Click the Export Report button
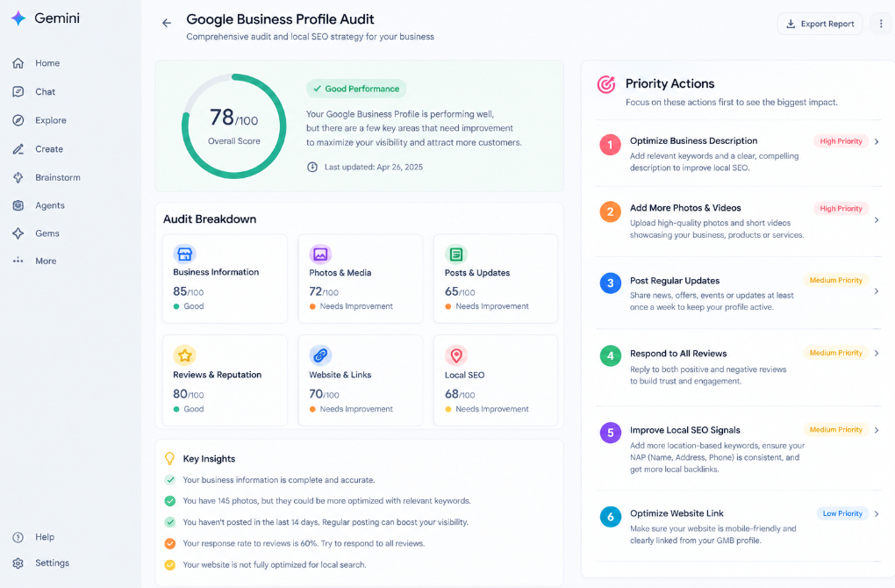 point(820,24)
